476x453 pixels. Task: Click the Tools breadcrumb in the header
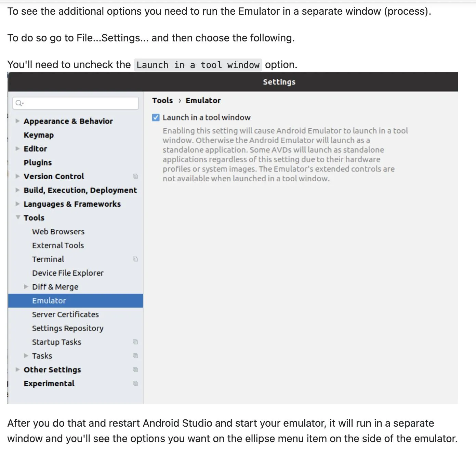(x=162, y=101)
